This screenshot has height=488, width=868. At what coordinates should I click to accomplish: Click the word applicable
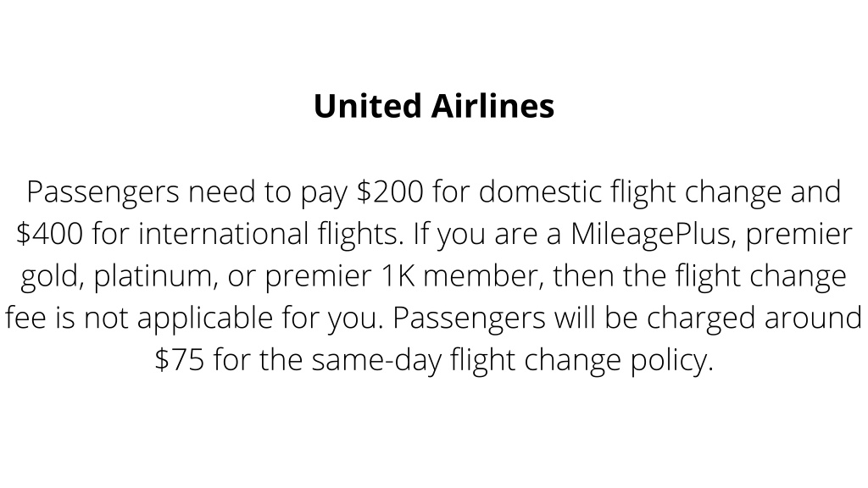205,319
